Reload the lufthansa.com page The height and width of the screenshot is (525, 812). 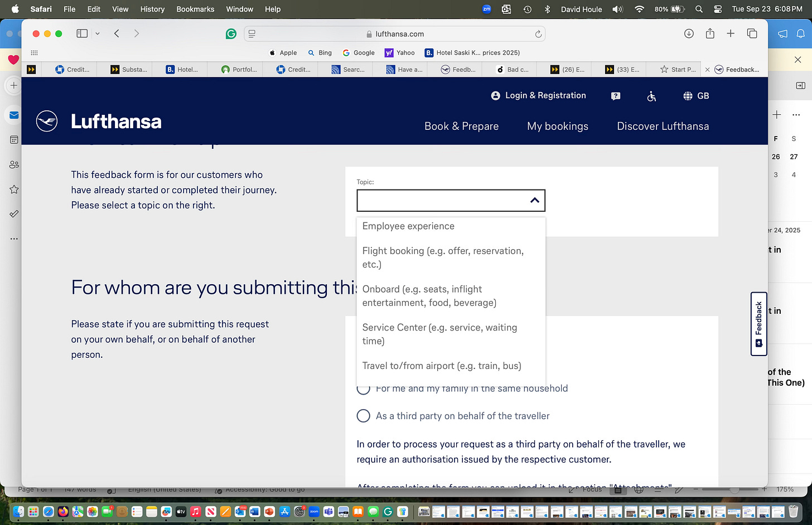538,34
